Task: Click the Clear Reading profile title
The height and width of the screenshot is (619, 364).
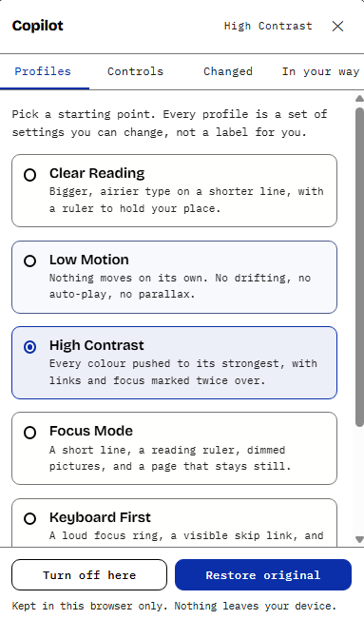Action: click(x=97, y=173)
